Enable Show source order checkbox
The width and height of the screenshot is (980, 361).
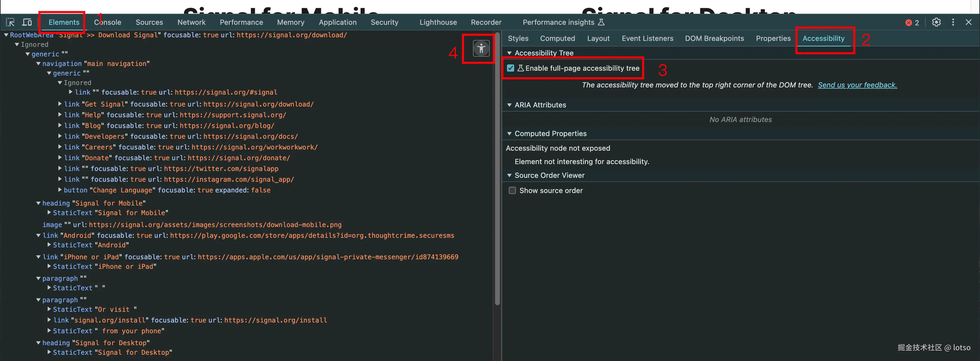(x=512, y=190)
